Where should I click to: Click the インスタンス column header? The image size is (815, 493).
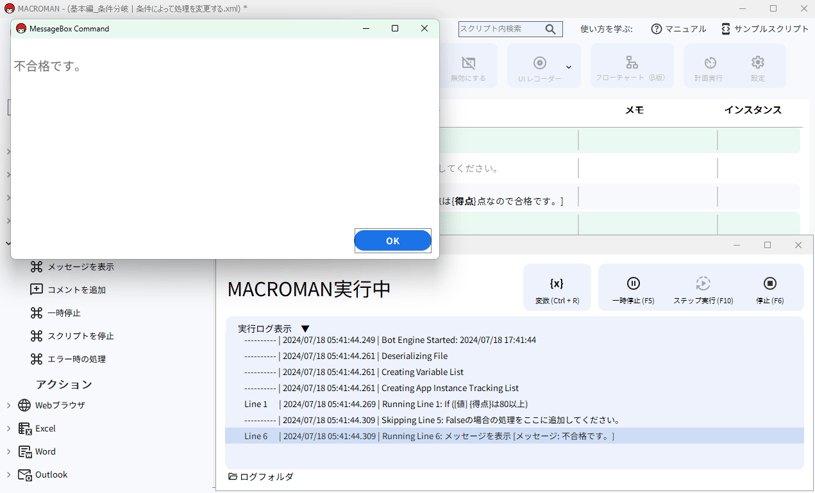coord(753,110)
